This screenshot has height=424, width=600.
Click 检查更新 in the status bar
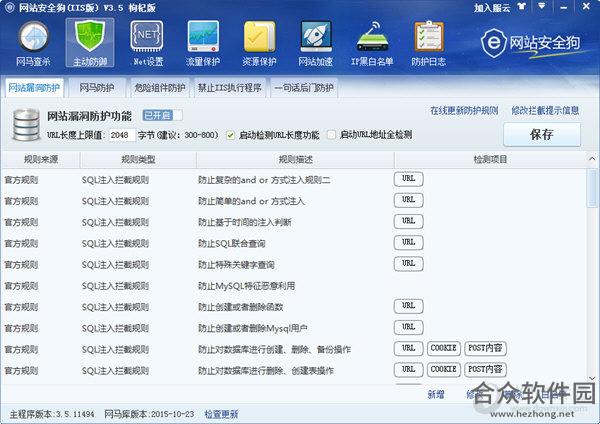pos(221,414)
